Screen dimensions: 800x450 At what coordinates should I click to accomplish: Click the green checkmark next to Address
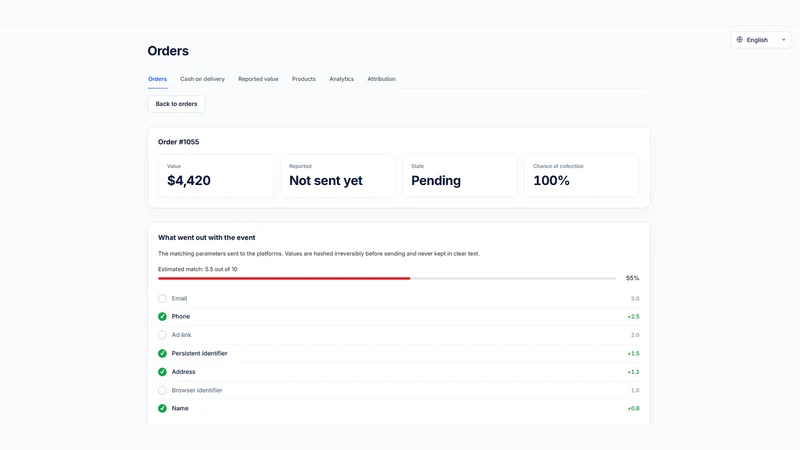click(162, 372)
